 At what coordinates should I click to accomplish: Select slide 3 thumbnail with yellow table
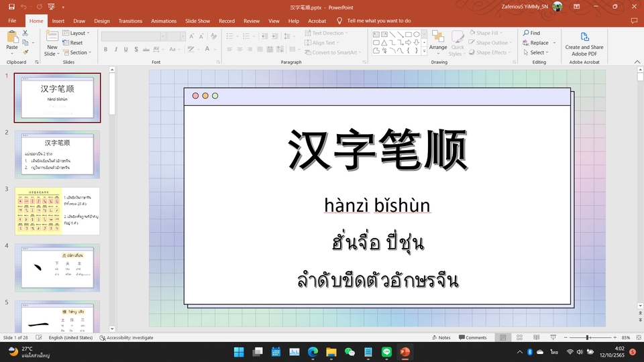tap(57, 211)
